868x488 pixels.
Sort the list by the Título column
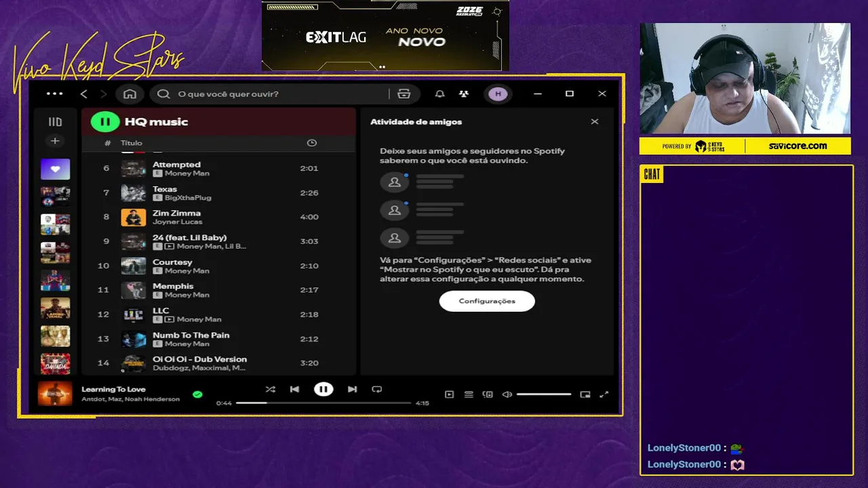click(x=132, y=143)
